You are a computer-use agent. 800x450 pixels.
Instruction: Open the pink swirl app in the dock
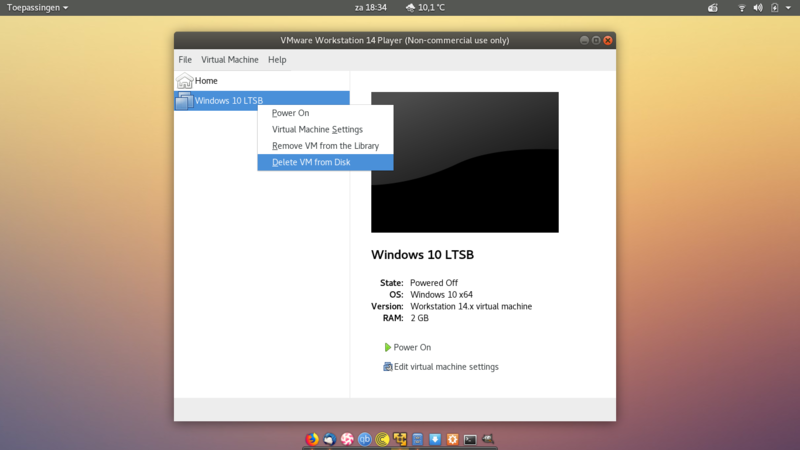point(347,439)
